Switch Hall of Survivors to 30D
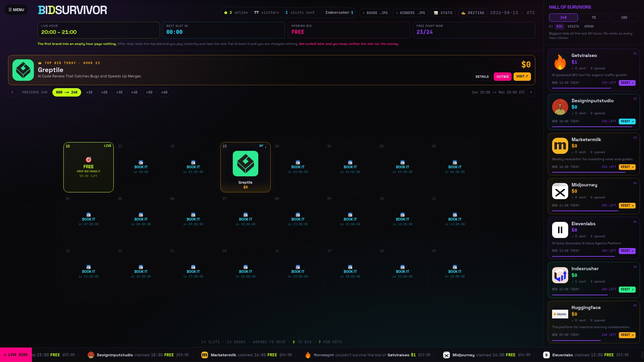This screenshot has height=362, width=644. 624,17
